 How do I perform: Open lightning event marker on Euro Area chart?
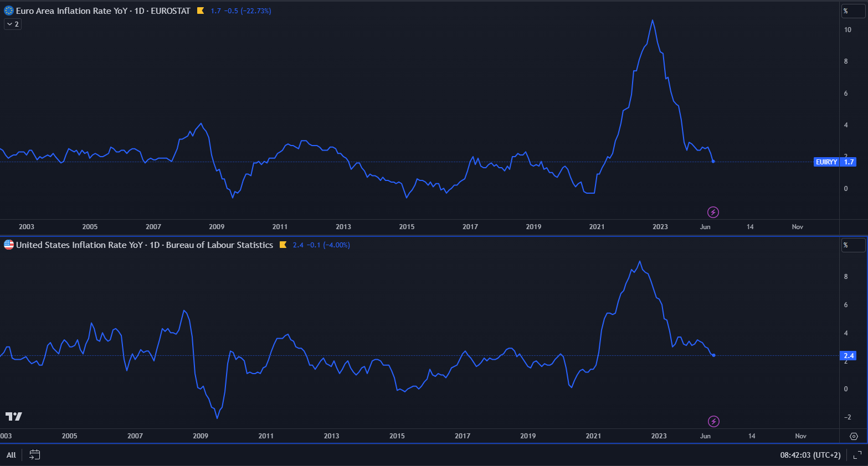point(713,212)
